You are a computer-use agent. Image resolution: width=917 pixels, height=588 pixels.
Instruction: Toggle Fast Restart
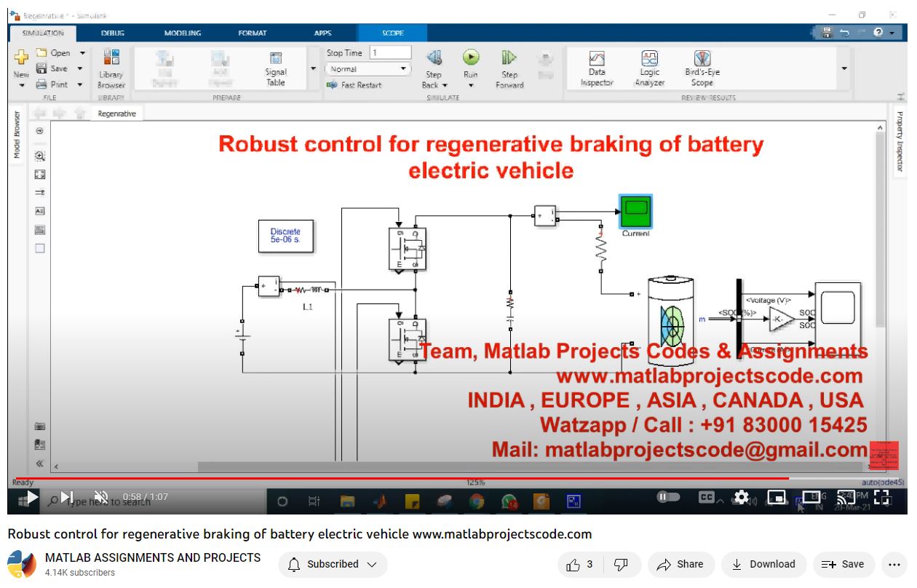354,85
